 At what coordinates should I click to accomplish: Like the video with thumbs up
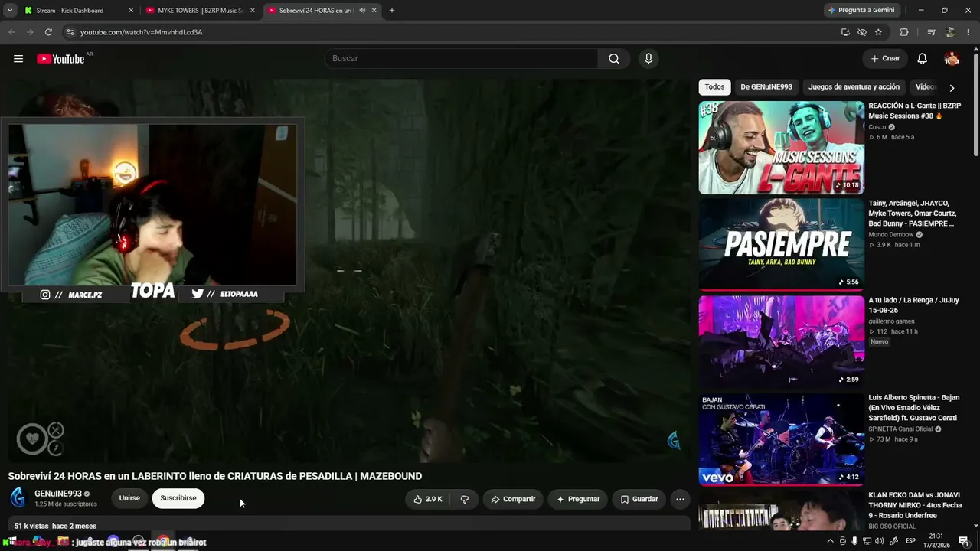point(428,499)
